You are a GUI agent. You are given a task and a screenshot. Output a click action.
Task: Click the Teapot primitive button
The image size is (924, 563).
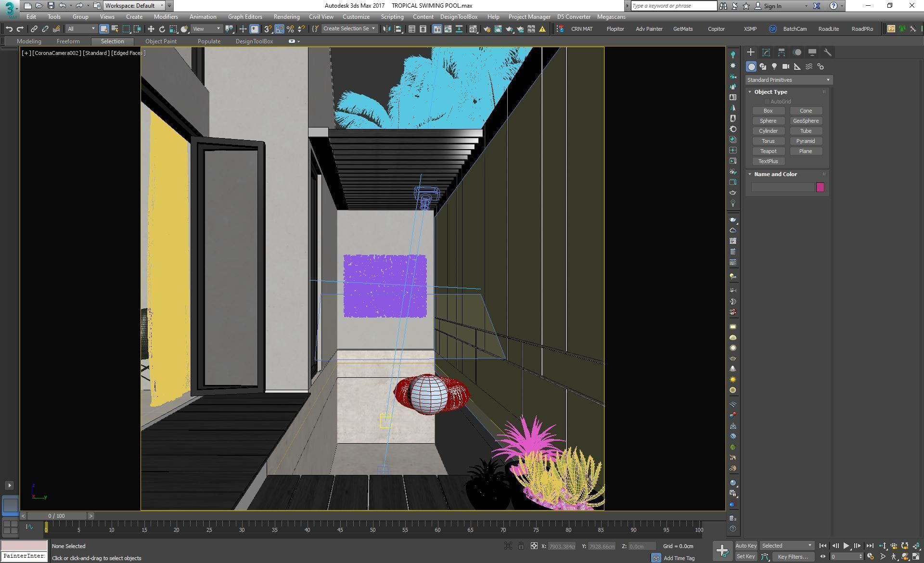pyautogui.click(x=768, y=151)
